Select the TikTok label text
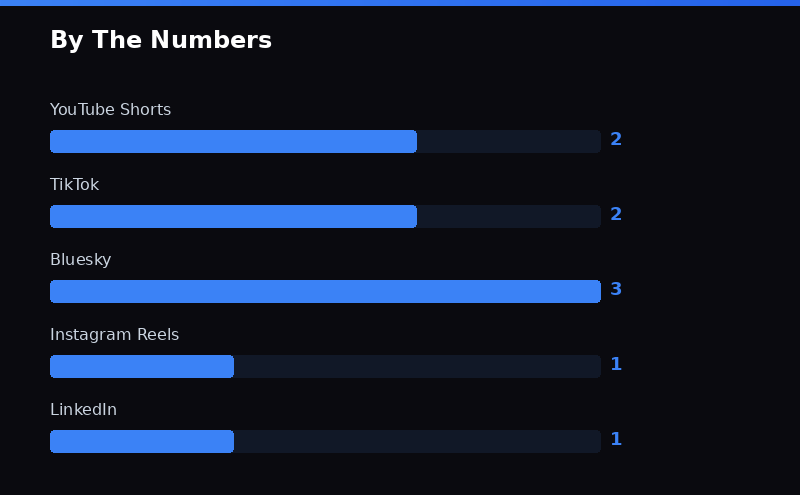Screen dimensions: 800x495 (74, 185)
